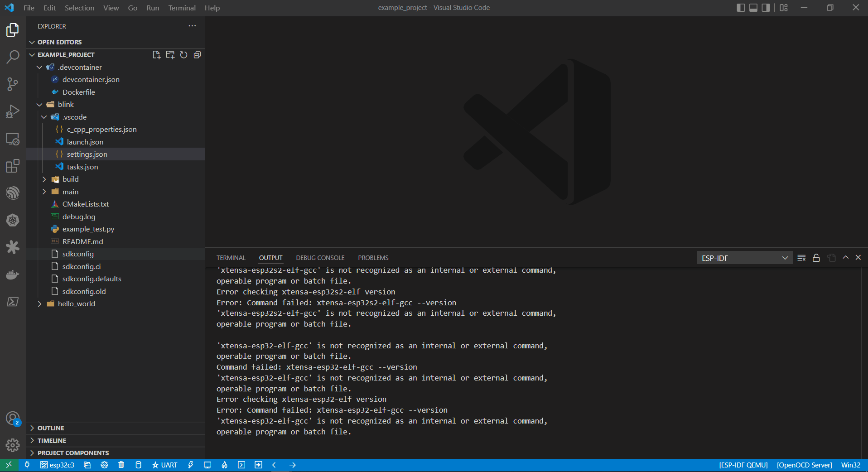The height and width of the screenshot is (472, 868).
Task: Toggle output auto-scroll lock
Action: 816,257
